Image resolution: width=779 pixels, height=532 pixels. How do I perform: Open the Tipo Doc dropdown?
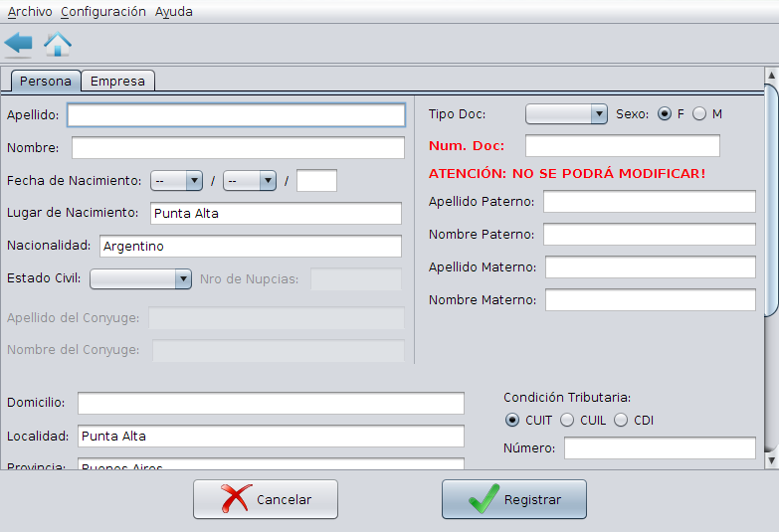click(x=566, y=114)
